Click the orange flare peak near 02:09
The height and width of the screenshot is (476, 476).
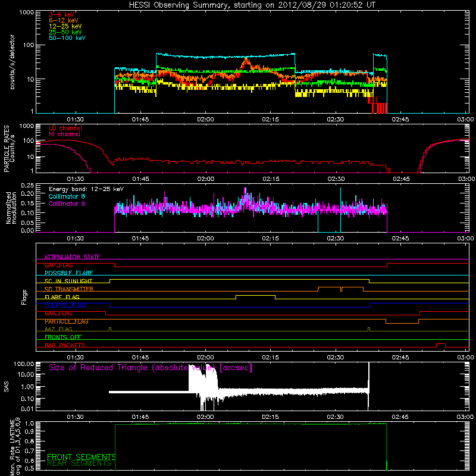(x=246, y=61)
